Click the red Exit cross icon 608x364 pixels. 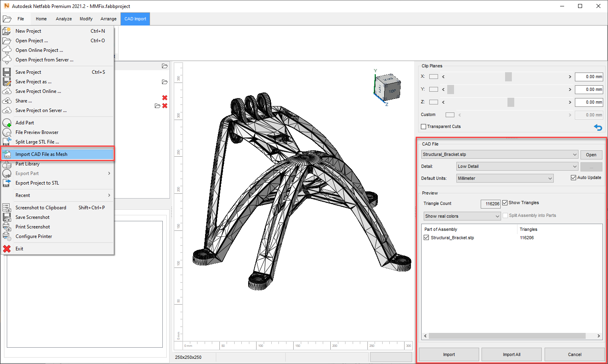[x=7, y=249]
